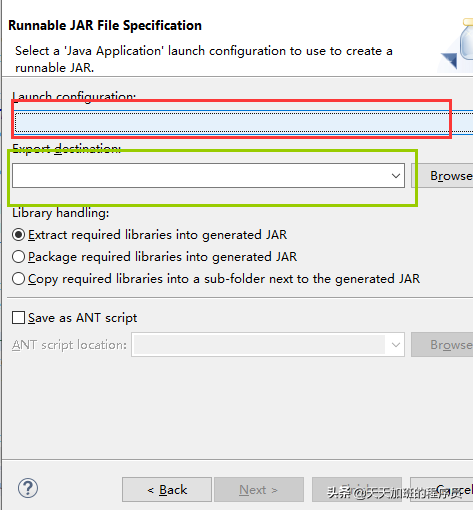Focus the Export destination text field
473x510 pixels.
click(x=200, y=176)
